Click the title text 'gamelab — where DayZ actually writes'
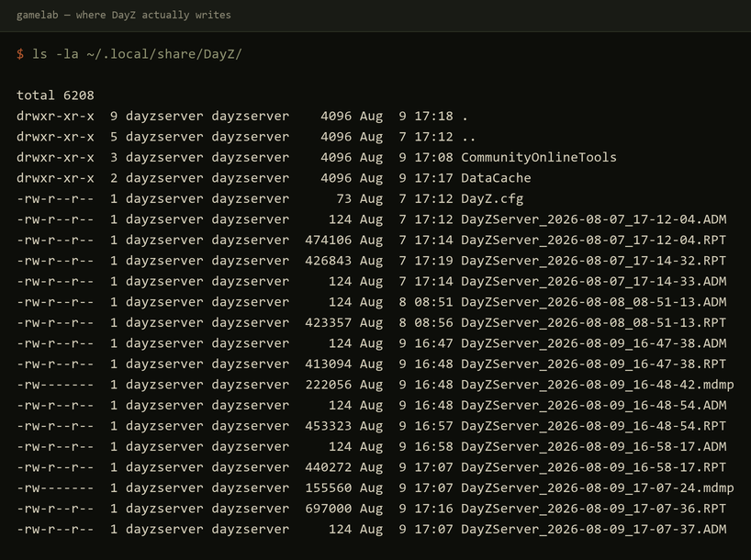 pos(124,15)
